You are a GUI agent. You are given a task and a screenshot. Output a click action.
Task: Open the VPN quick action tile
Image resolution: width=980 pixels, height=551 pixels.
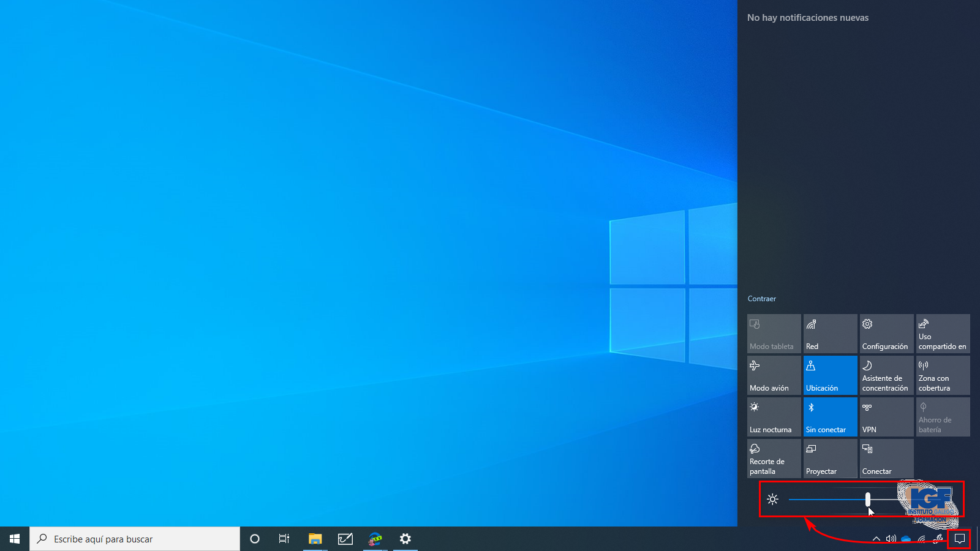(886, 417)
